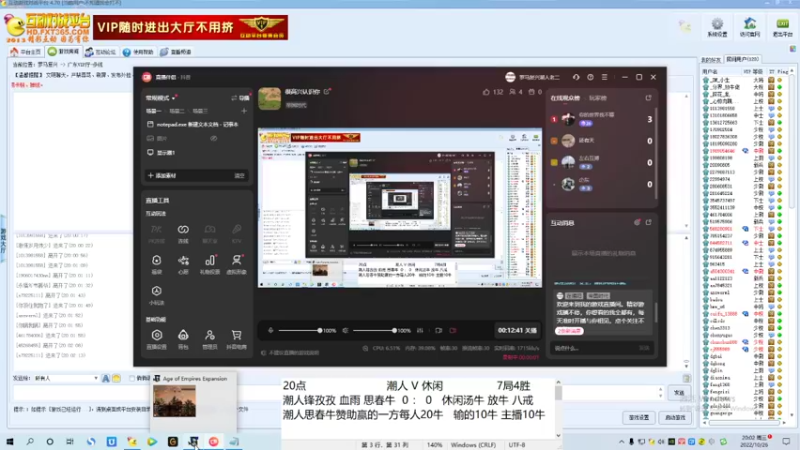The width and height of the screenshot is (800, 450).
Task: Click the PK tool icon
Action: tap(157, 230)
